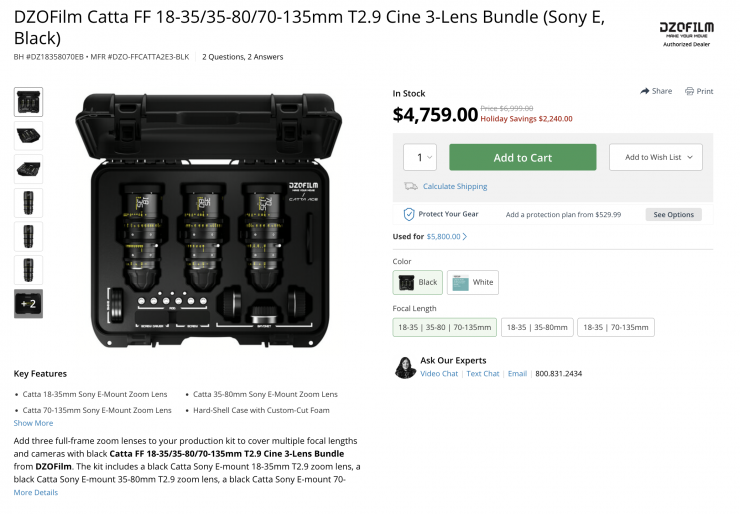740x514 pixels.
Task: Start a Video Chat with experts
Action: coord(439,374)
